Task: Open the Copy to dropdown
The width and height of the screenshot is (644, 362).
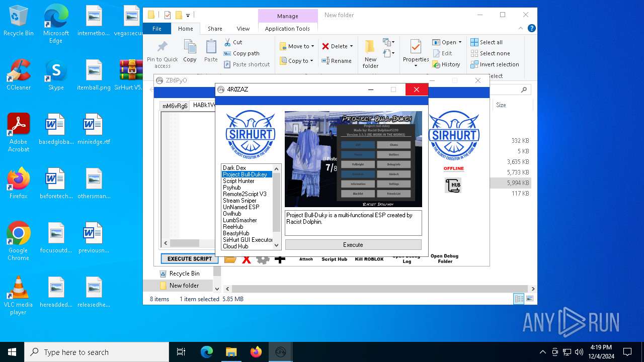Action: tap(297, 61)
